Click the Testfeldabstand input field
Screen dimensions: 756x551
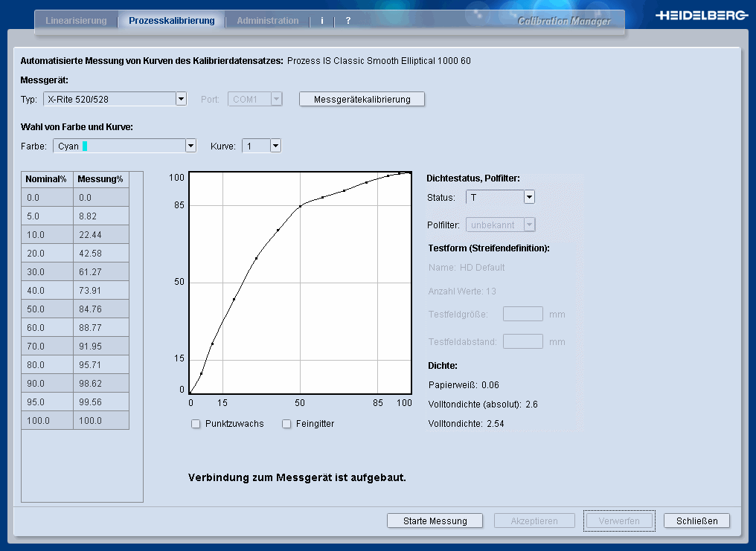pos(523,341)
